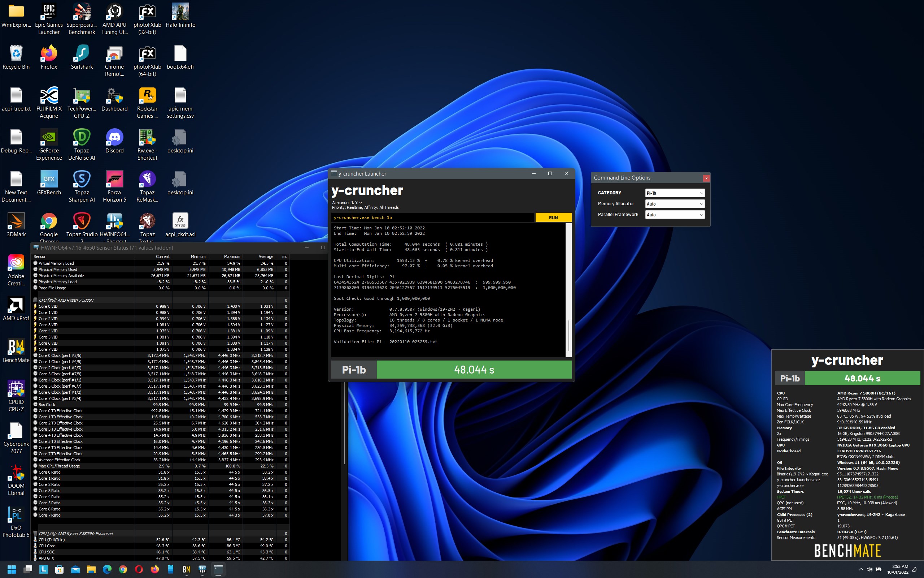Select the CPU (Tctl/Tdie) temperature row
This screenshot has width=924, height=578.
coord(160,540)
